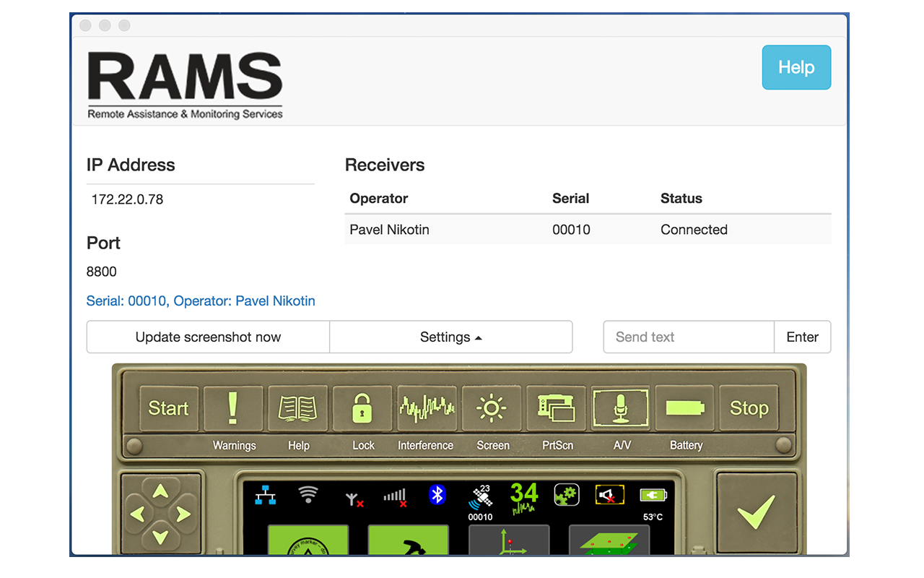Screen dimensions: 924x578
Task: Click the left arrow on the directional pad
Action: pyautogui.click(x=138, y=515)
